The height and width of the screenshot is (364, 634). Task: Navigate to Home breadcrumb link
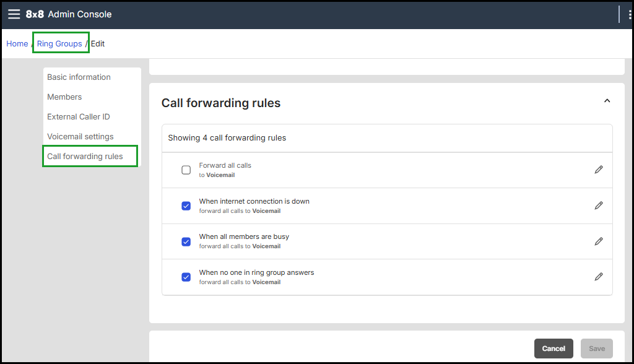coord(17,44)
